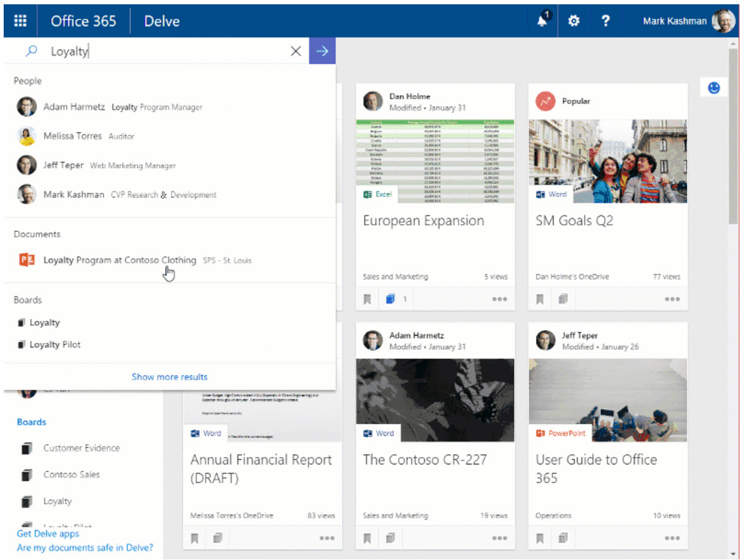Image resolution: width=742 pixels, height=560 pixels.
Task: Click SM Goals Q2 selfie thumbnail
Action: [x=608, y=161]
